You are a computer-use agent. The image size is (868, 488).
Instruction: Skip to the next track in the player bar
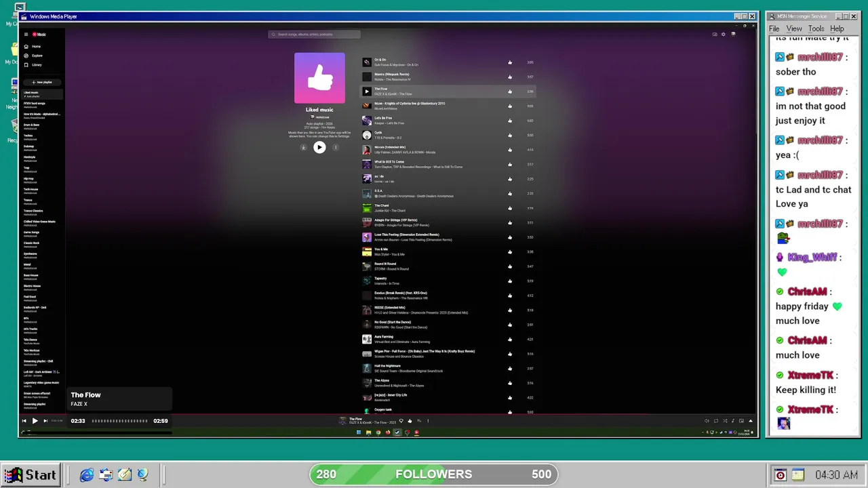(45, 421)
